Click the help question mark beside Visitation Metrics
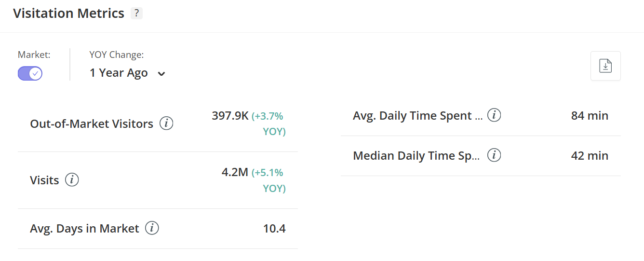This screenshot has height=261, width=644. click(136, 14)
